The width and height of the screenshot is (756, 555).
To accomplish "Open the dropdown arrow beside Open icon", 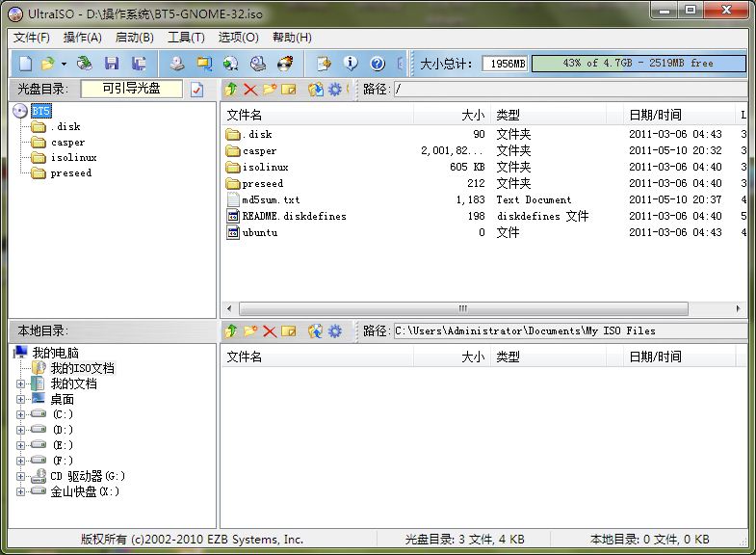I will (64, 64).
